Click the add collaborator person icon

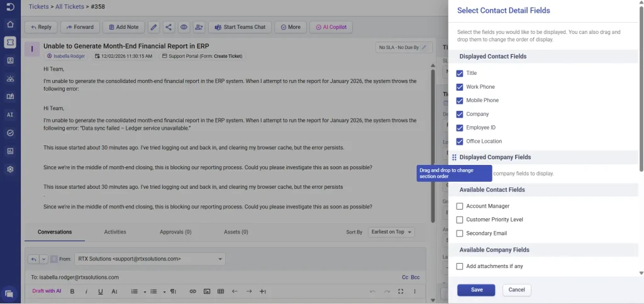199,27
